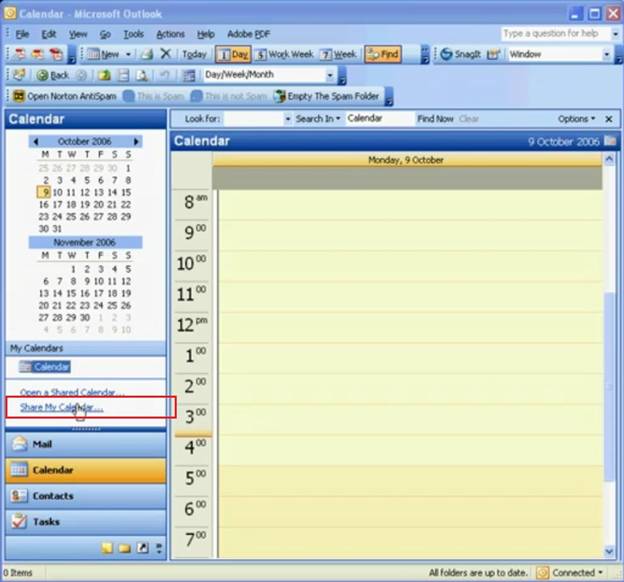Image resolution: width=624 pixels, height=582 pixels.
Task: Click the Type a question for help box
Action: click(x=555, y=33)
